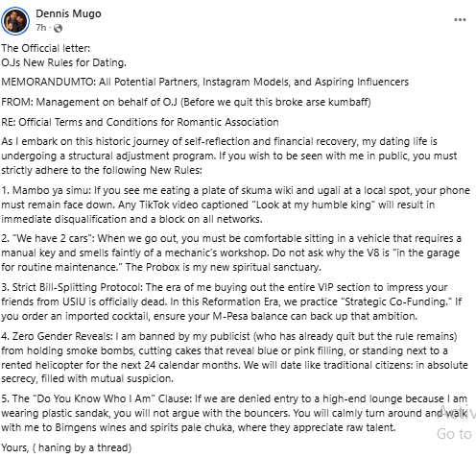Open Dennis Mugo's profile picture
Screen dimensions: 476x458
pos(15,21)
